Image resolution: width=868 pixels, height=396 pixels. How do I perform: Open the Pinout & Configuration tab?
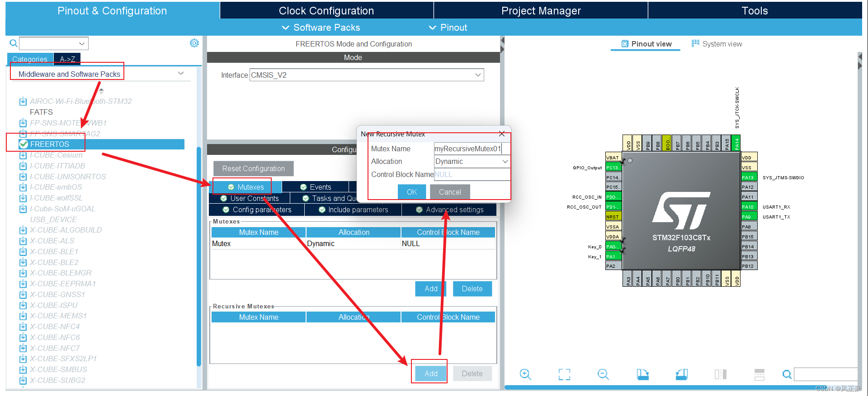112,11
